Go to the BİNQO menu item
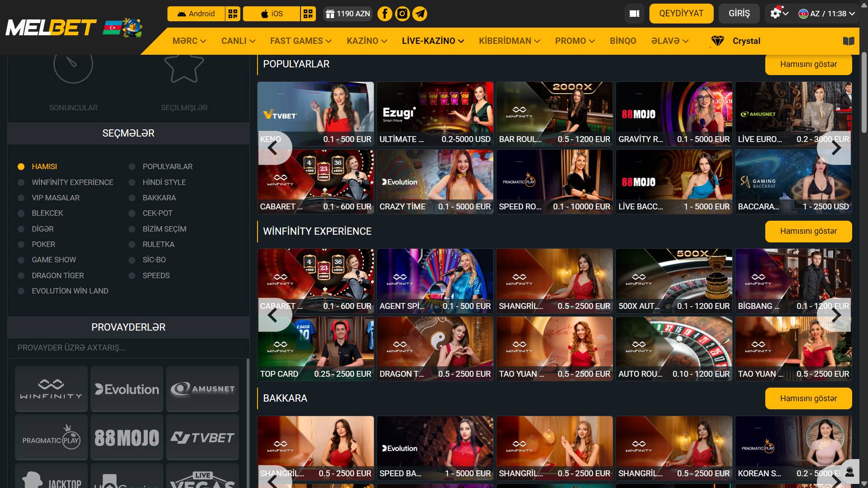Screen dimensions: 868x488 (623, 41)
